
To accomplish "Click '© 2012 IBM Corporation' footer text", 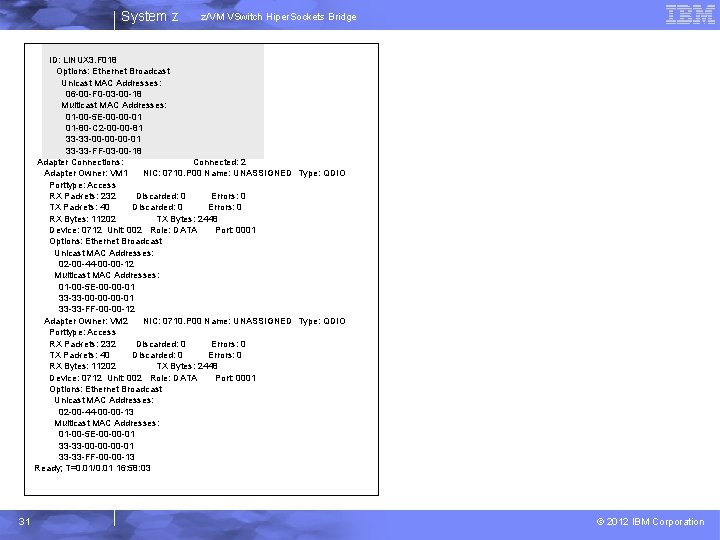I will point(650,522).
